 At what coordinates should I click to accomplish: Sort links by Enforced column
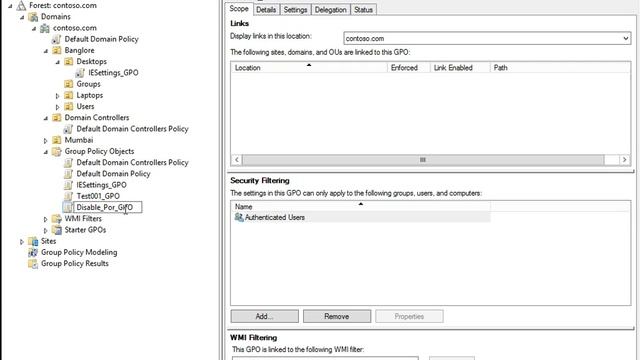[409, 68]
